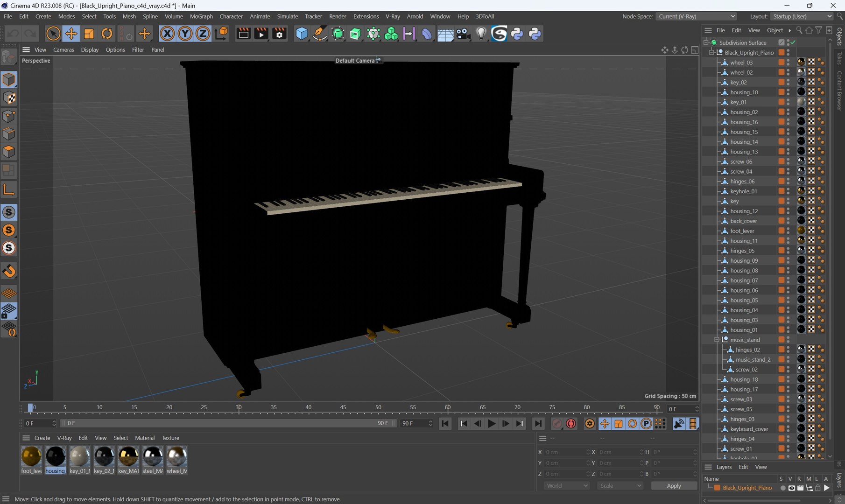Enable Make Editable mode icon

pos(9,57)
